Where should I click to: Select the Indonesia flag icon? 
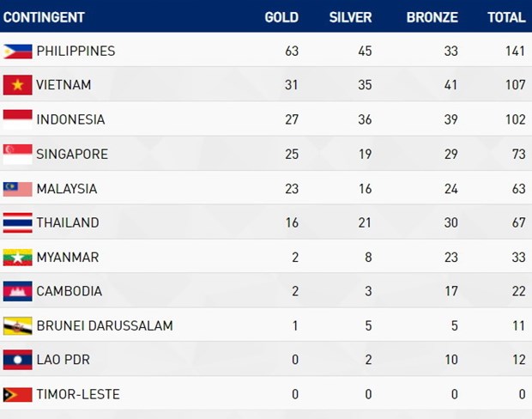(18, 119)
